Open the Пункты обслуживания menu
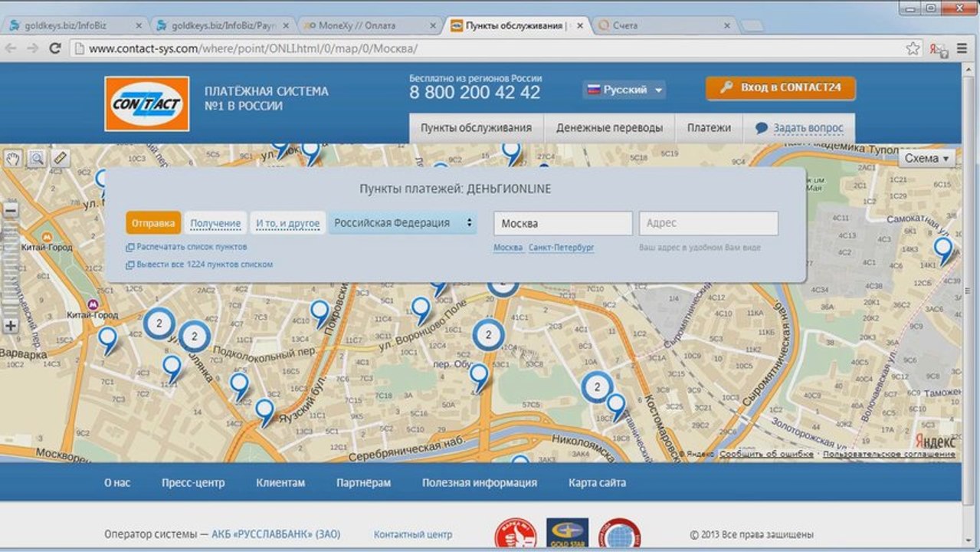This screenshot has width=980, height=552. click(x=476, y=128)
